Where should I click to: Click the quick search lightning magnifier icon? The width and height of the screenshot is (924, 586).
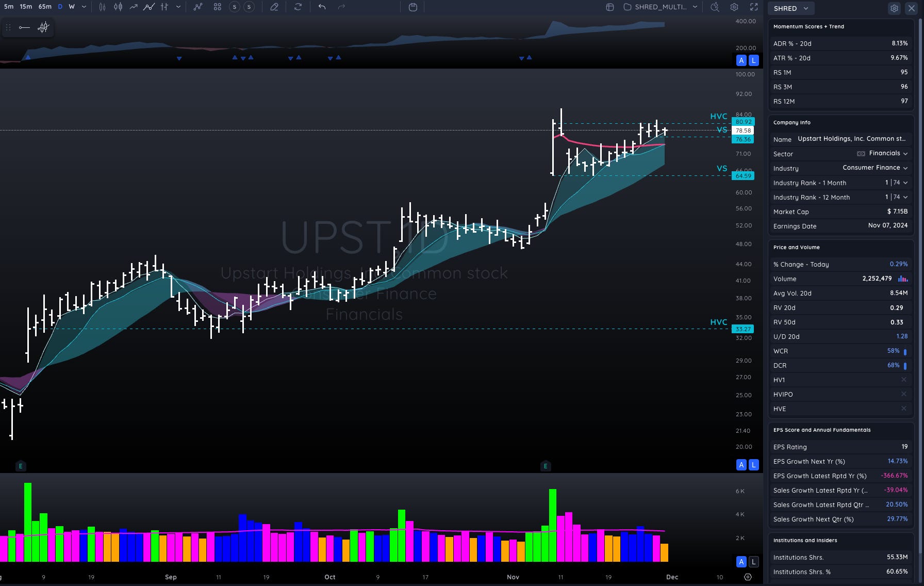tap(715, 7)
